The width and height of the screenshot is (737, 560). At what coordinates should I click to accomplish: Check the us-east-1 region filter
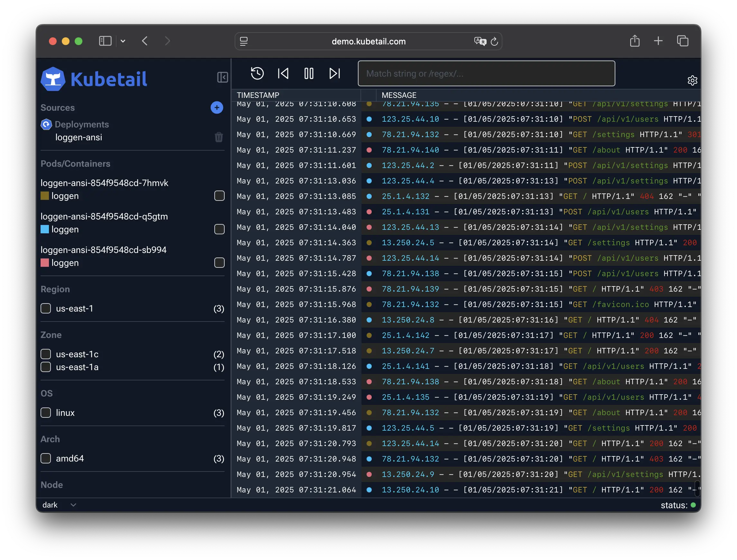[x=46, y=308]
